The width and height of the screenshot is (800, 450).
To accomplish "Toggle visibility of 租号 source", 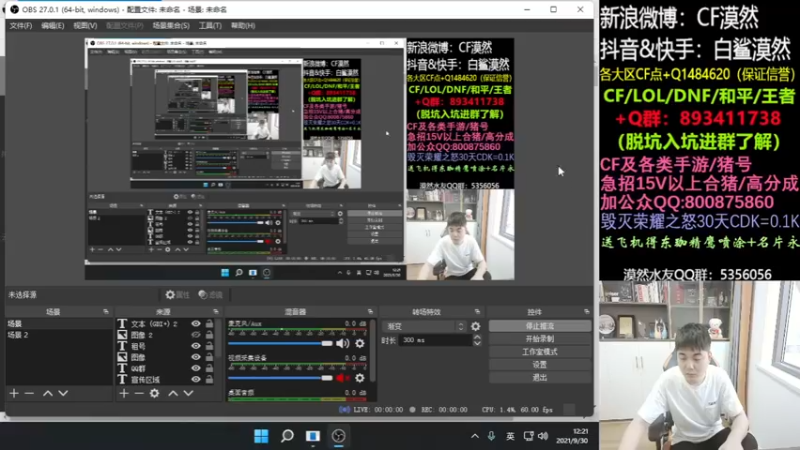I will pyautogui.click(x=196, y=346).
